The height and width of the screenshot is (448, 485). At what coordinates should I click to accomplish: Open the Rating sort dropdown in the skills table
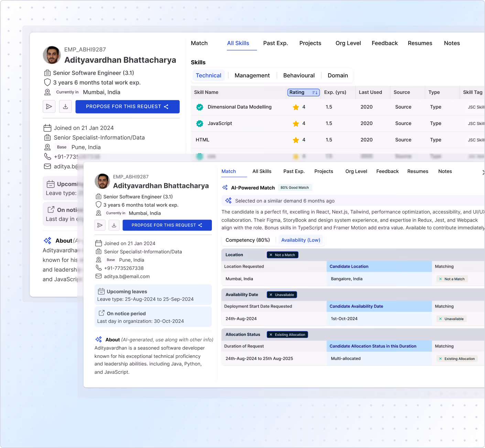[303, 92]
